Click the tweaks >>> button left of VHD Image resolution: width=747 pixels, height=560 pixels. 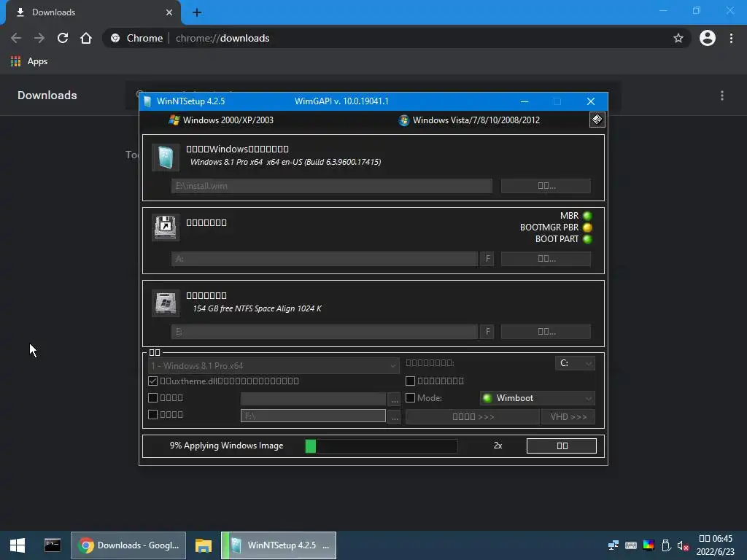click(473, 416)
